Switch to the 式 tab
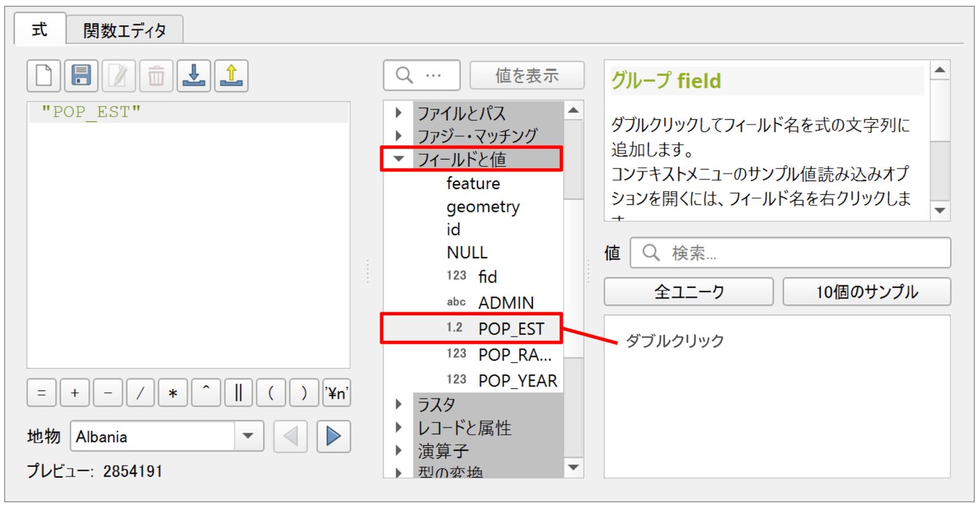 click(x=40, y=29)
